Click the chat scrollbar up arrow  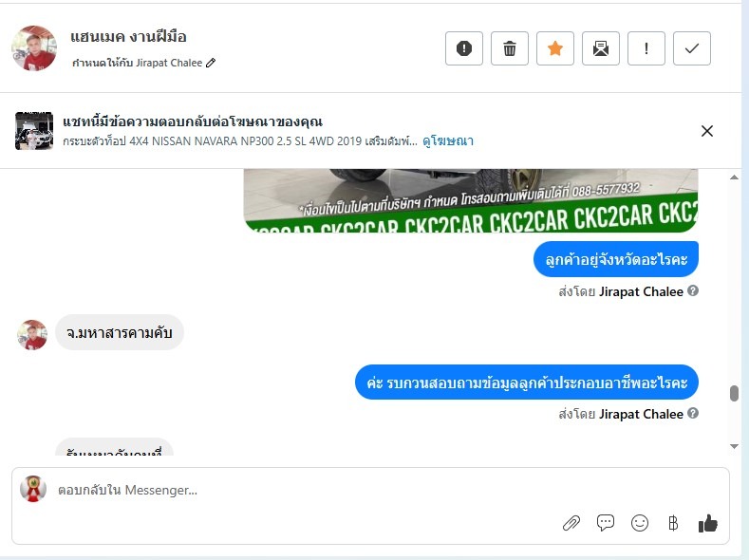tap(734, 177)
